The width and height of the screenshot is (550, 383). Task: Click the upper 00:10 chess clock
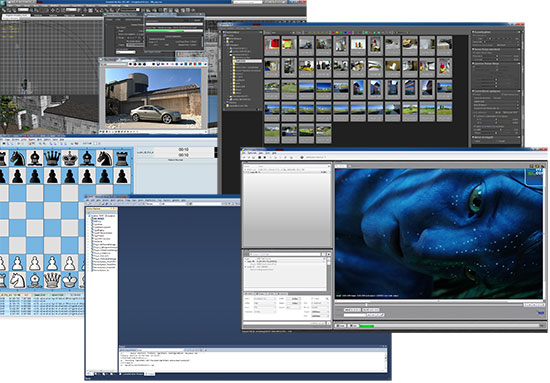pos(183,149)
